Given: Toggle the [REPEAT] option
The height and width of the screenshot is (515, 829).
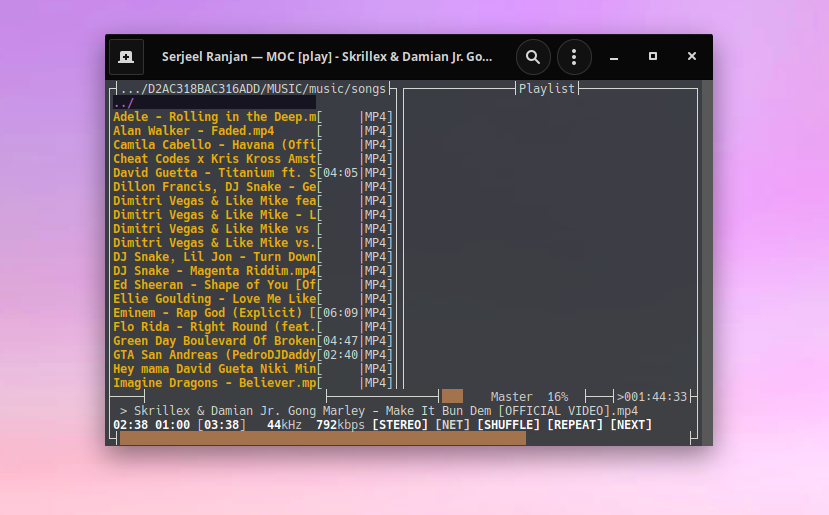Looking at the screenshot, I should click(x=575, y=425).
